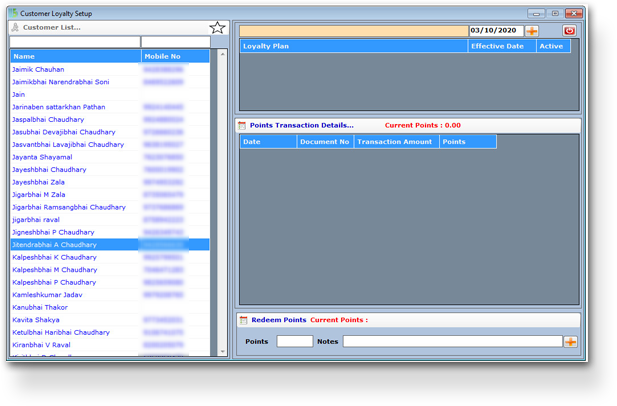This screenshot has width=617, height=406.
Task: Click the mobile number search filter box
Action: point(175,42)
